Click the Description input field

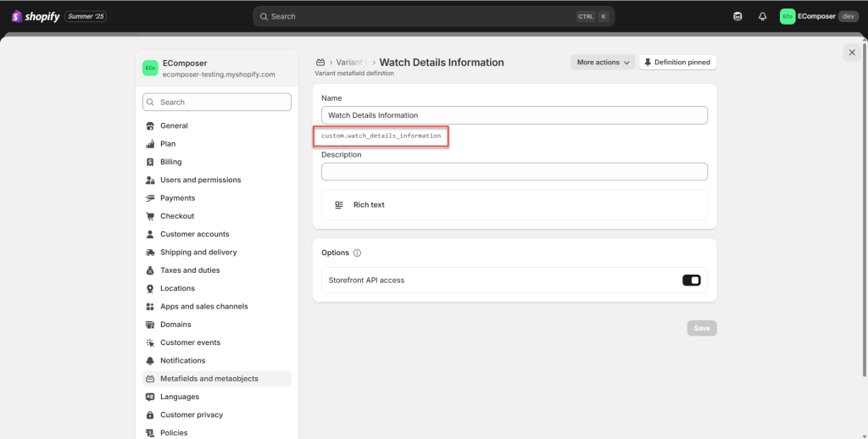pos(515,171)
